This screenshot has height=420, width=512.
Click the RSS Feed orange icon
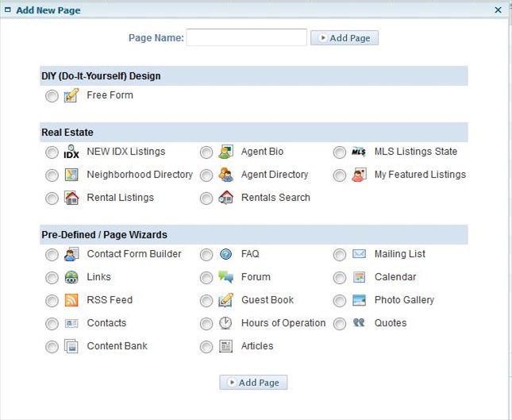pyautogui.click(x=71, y=301)
